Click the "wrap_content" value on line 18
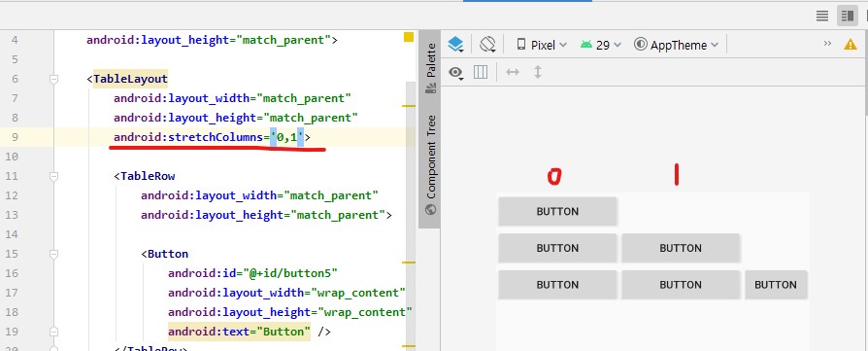Image resolution: width=868 pixels, height=351 pixels. pyautogui.click(x=365, y=312)
